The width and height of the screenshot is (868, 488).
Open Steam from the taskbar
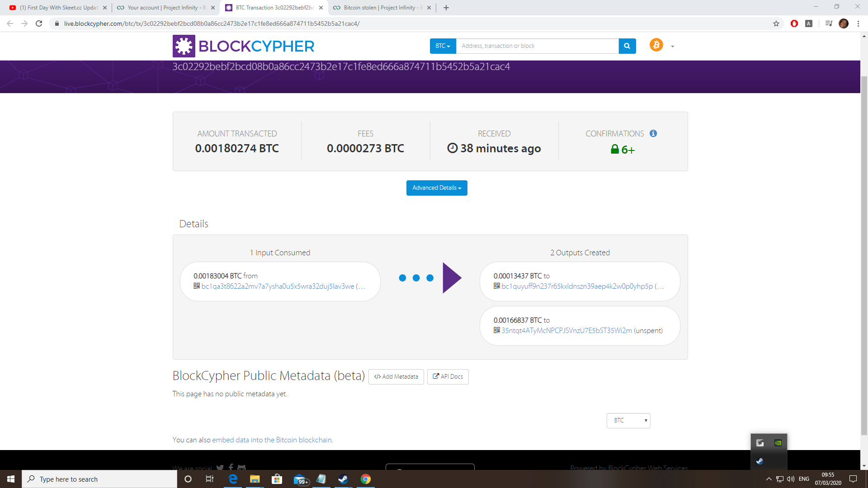pyautogui.click(x=343, y=479)
